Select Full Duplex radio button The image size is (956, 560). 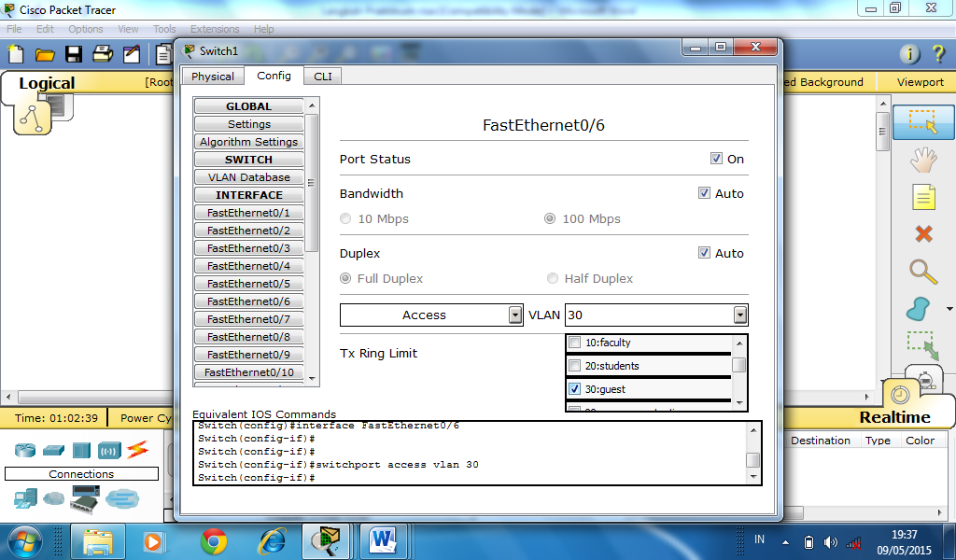(345, 278)
